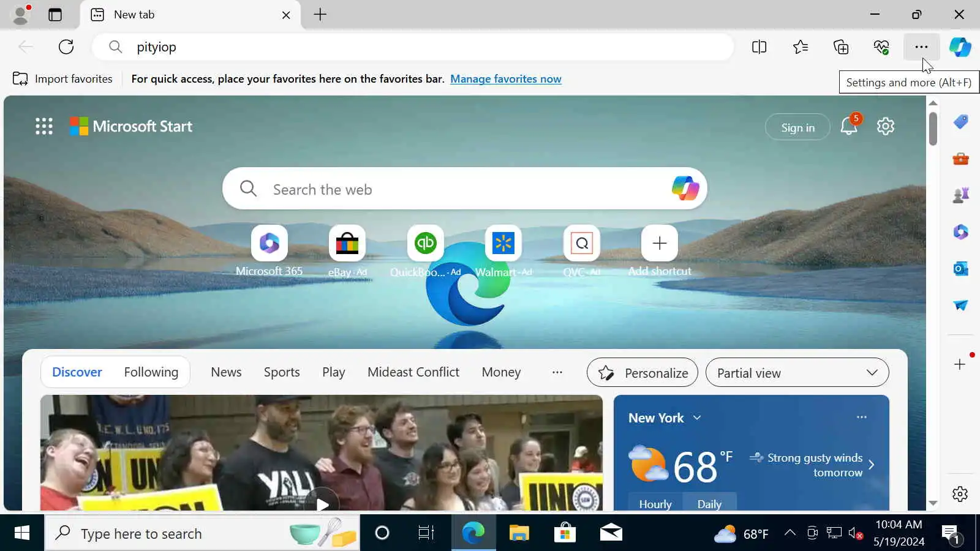980x551 pixels.
Task: Switch to the Following tab
Action: click(x=151, y=372)
